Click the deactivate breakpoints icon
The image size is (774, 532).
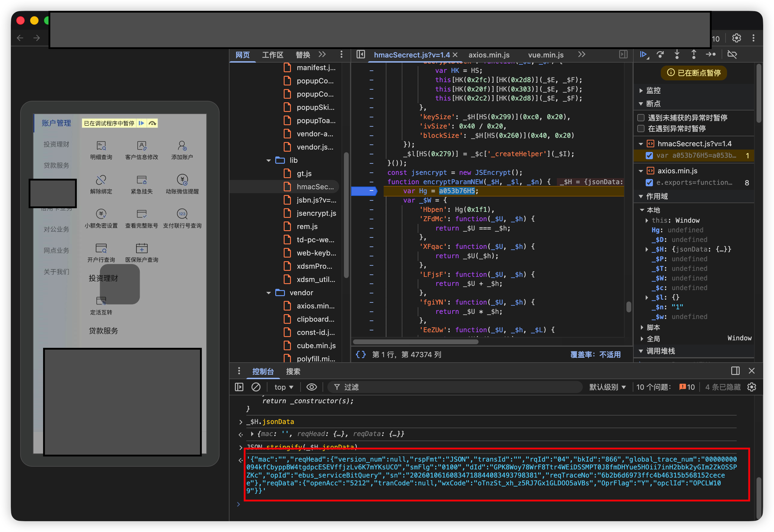click(x=732, y=54)
